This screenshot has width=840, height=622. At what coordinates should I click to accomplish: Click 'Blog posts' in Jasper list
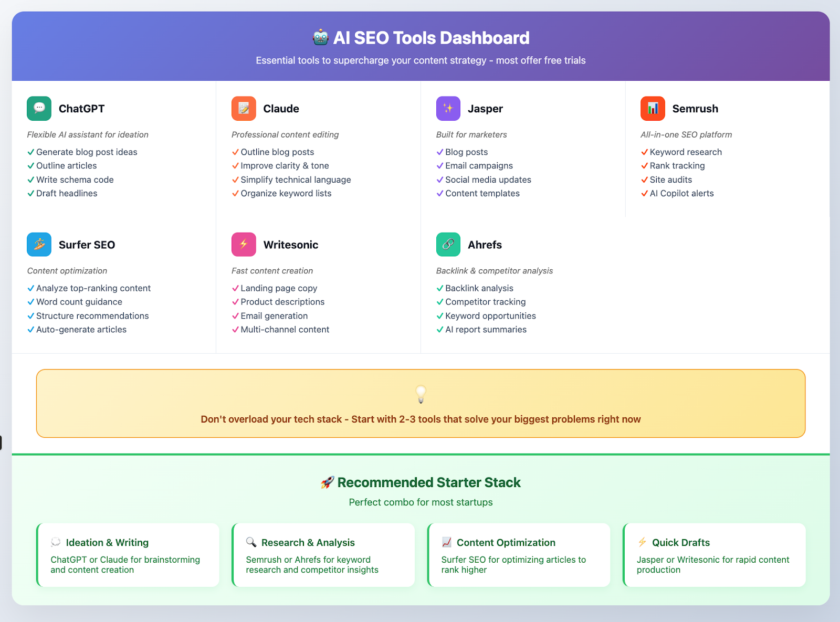pos(467,152)
